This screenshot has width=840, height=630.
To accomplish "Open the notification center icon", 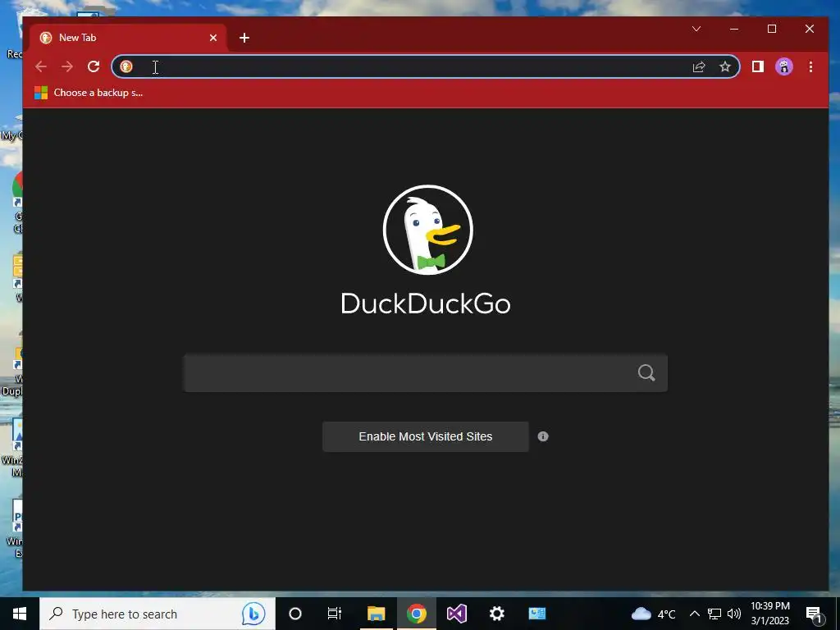I will (815, 614).
